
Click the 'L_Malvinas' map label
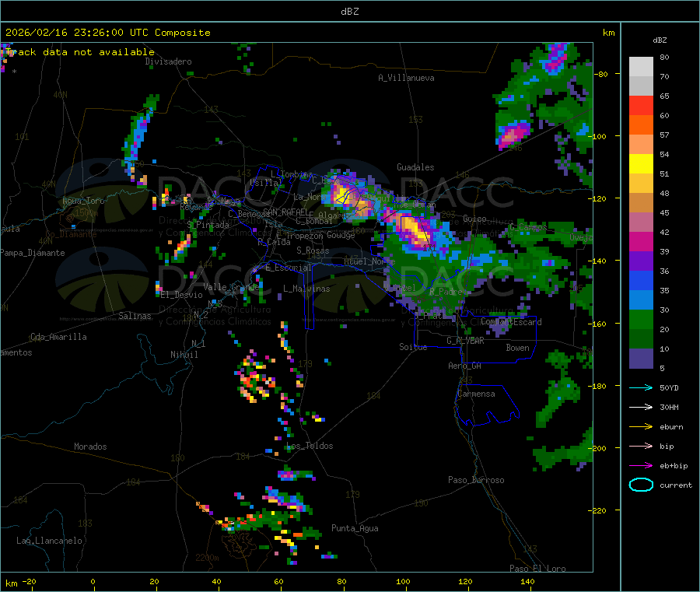[x=306, y=289]
